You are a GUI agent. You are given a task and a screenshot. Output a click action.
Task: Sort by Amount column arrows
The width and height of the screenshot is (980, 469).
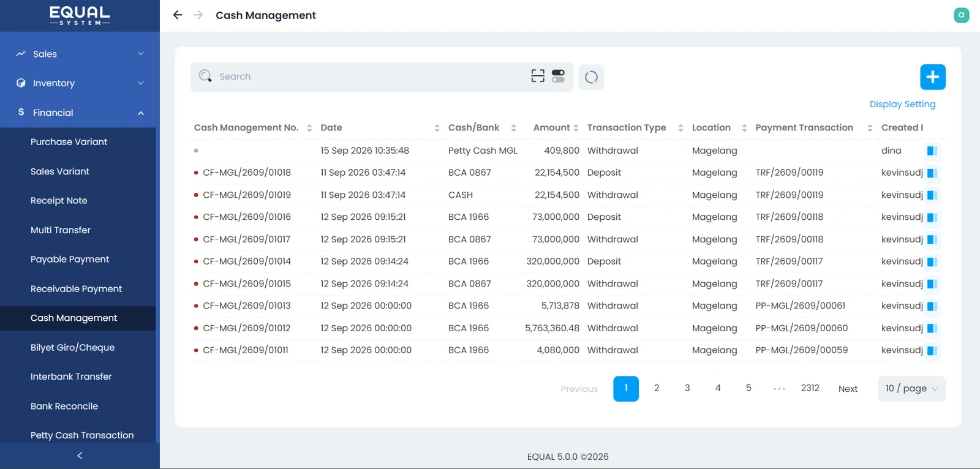(576, 128)
